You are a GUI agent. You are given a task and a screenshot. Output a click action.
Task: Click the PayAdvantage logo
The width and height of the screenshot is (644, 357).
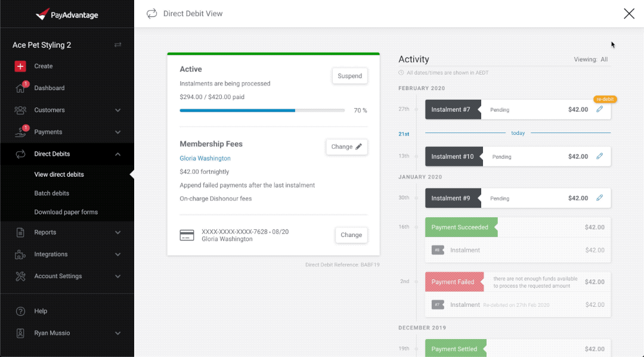(x=67, y=14)
